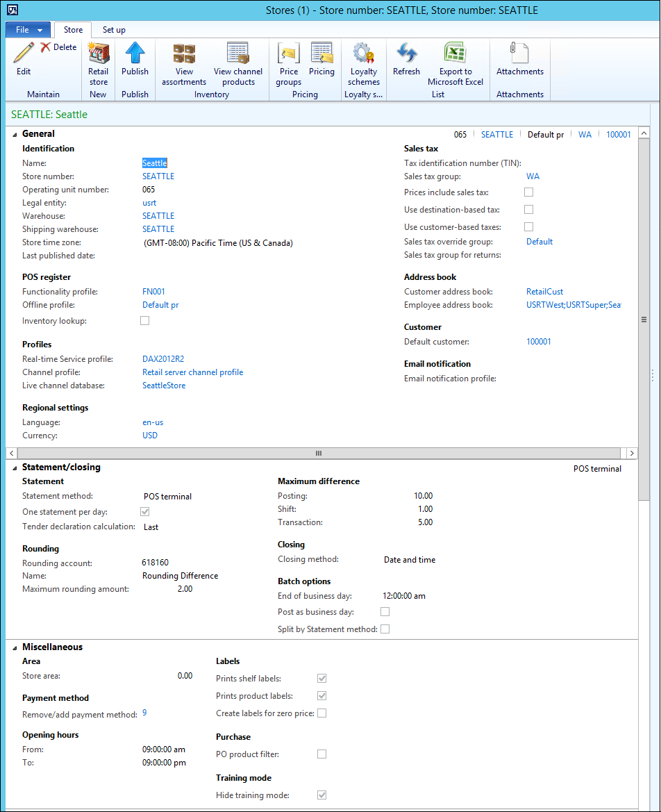The width and height of the screenshot is (661, 812).
Task: Collapse the Statement/closing section
Action: coord(15,467)
